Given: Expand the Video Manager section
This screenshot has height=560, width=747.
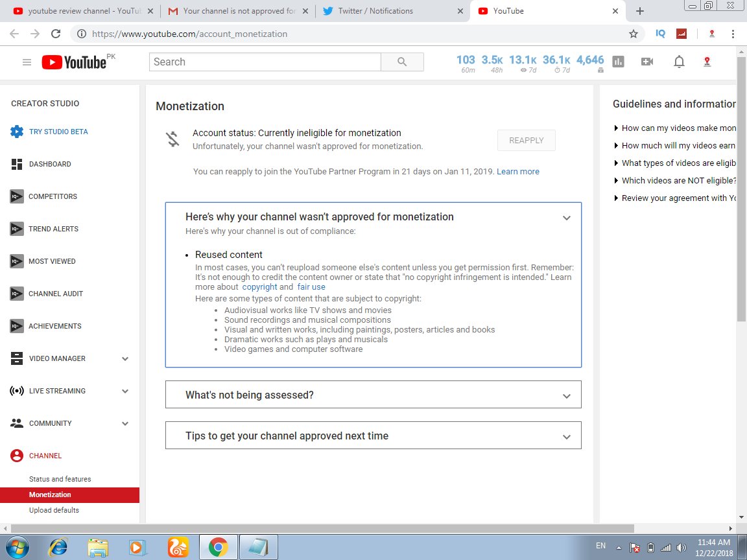Looking at the screenshot, I should tap(124, 358).
